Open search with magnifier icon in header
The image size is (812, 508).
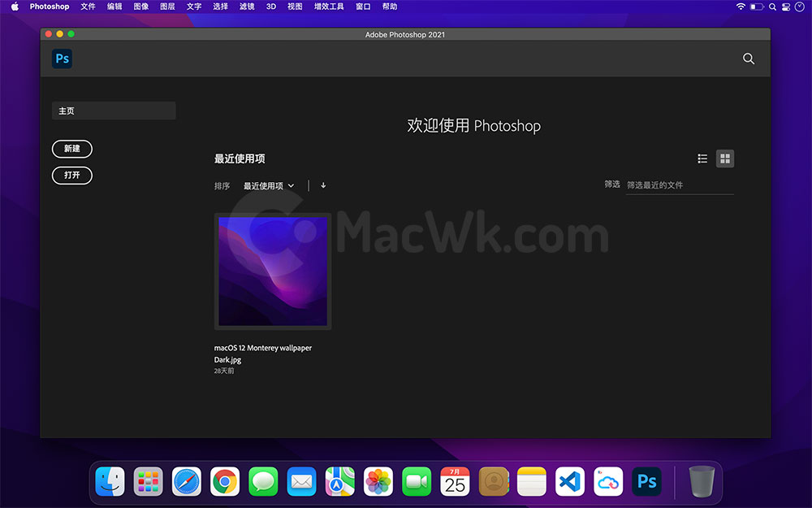click(749, 59)
